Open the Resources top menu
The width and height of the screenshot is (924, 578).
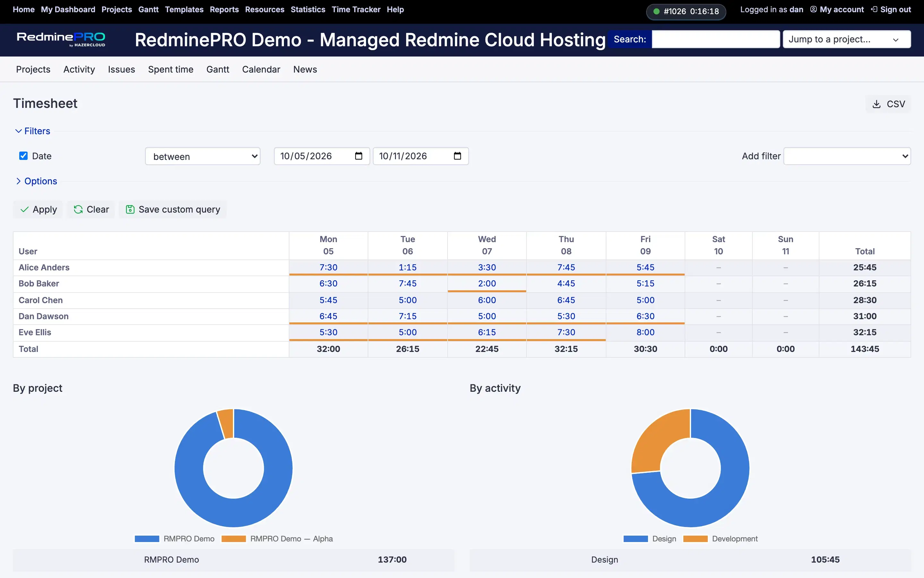(265, 9)
